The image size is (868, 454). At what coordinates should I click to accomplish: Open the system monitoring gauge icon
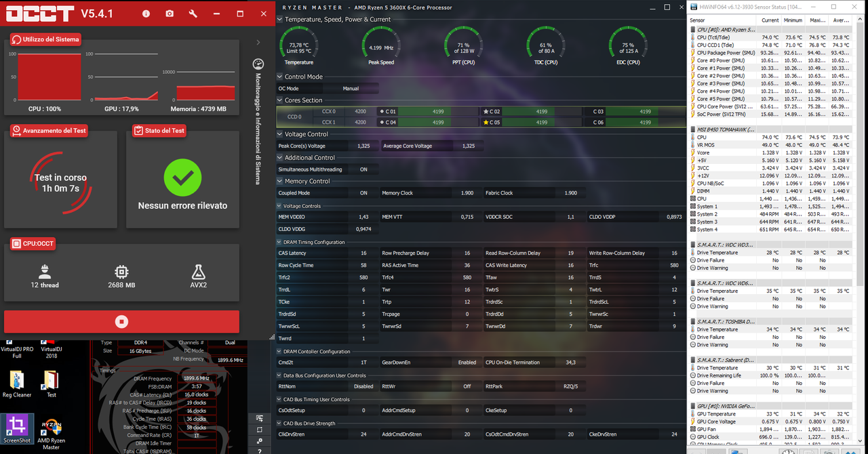pyautogui.click(x=258, y=64)
